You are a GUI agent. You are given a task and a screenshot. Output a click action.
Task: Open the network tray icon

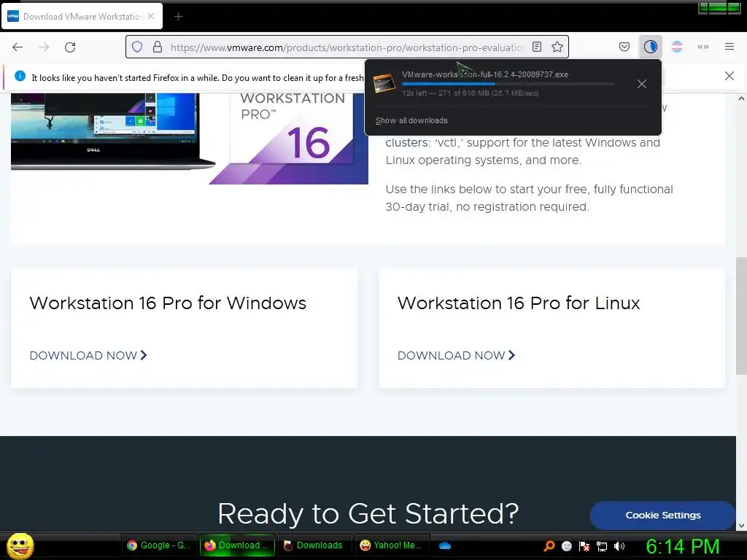[x=602, y=546]
